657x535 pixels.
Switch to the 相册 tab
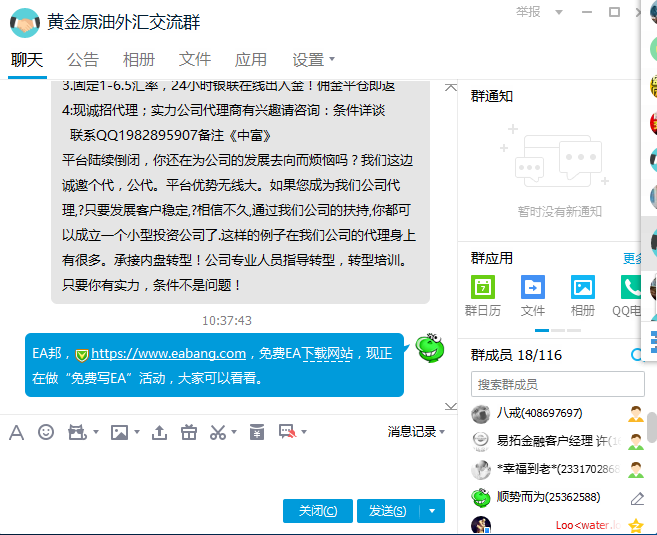(139, 59)
